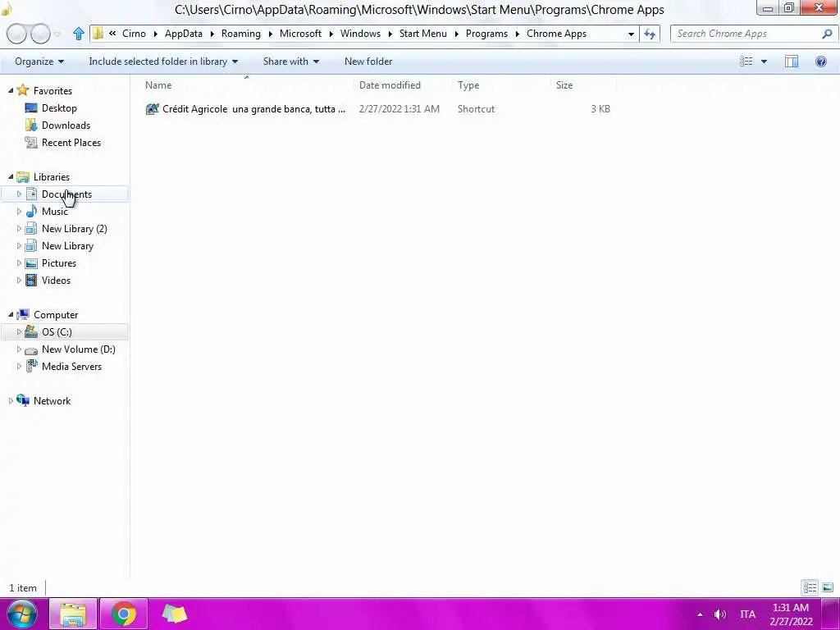Click the "3 KB" size cell
The width and height of the screenshot is (840, 630).
pyautogui.click(x=600, y=109)
